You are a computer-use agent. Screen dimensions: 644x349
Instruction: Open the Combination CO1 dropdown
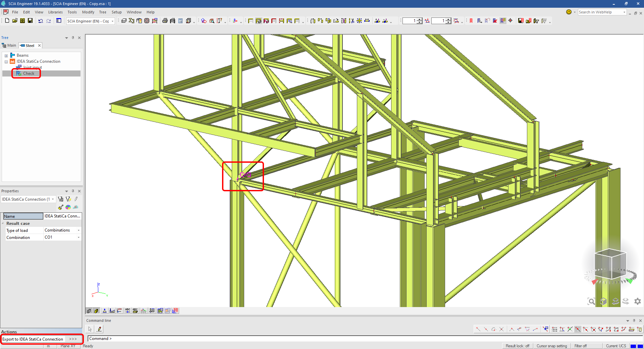[78, 238]
